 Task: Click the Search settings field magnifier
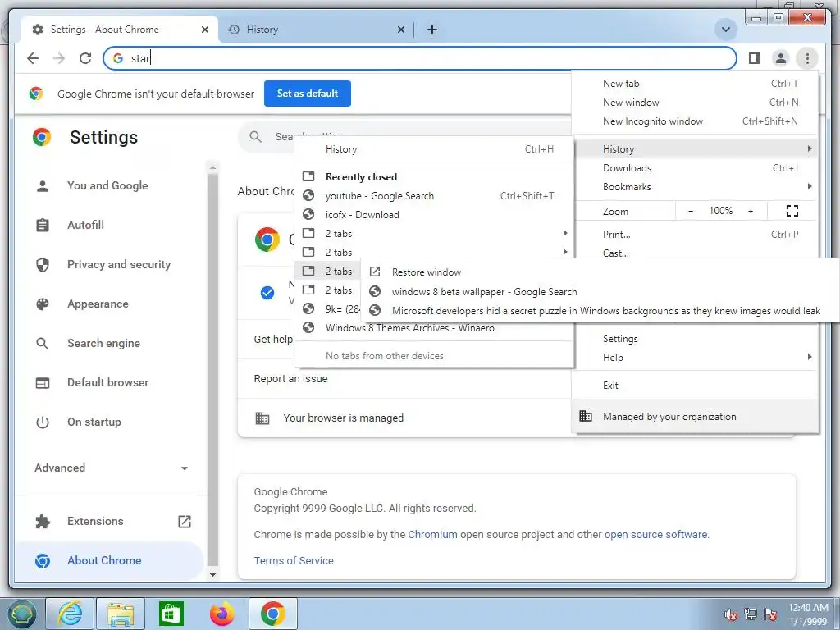click(256, 137)
